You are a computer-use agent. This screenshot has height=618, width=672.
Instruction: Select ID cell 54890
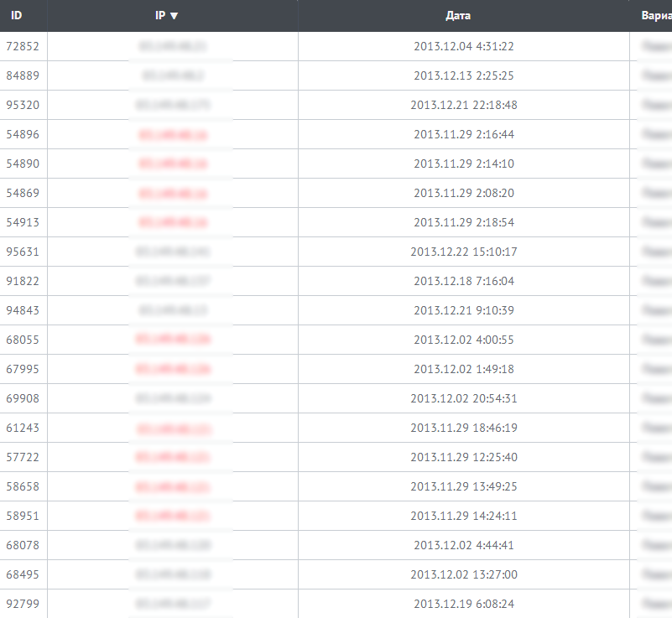[23, 164]
